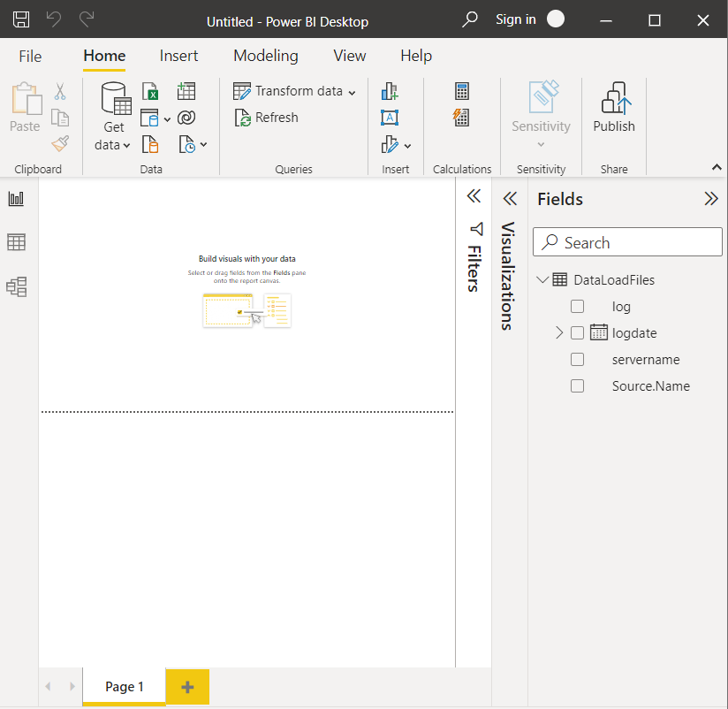Collapse the ribbon with up chevron

(x=717, y=167)
